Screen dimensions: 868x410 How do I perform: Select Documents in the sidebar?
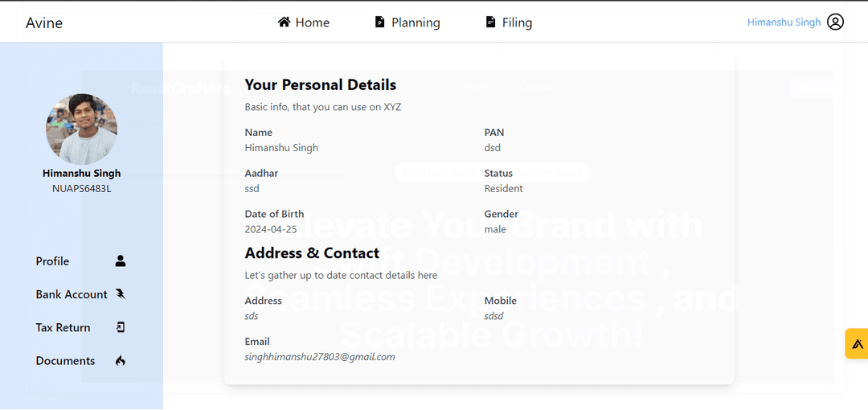coord(65,361)
